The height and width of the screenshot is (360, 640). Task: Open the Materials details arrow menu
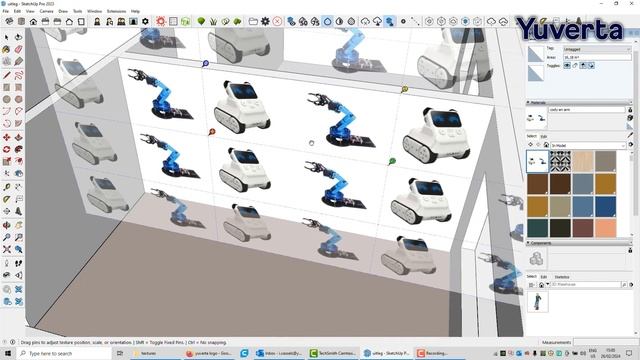coord(631,144)
